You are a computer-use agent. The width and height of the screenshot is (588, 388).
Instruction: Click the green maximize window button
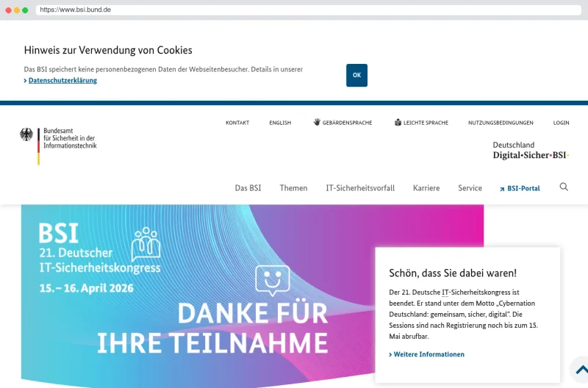tap(25, 10)
